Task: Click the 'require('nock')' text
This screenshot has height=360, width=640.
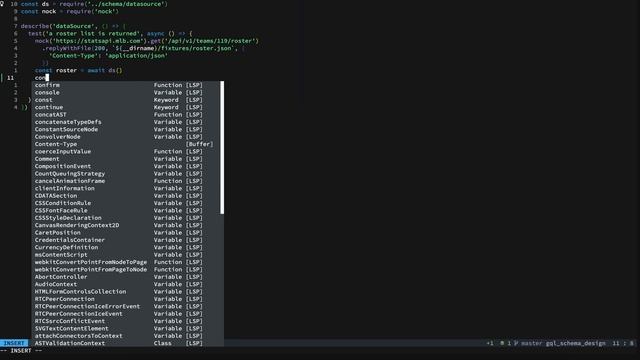Action: click(91, 11)
